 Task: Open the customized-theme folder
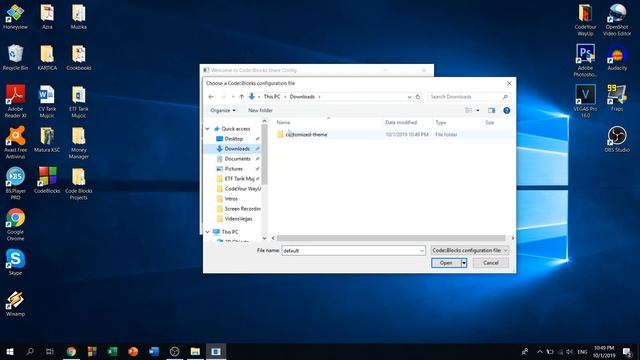point(306,134)
